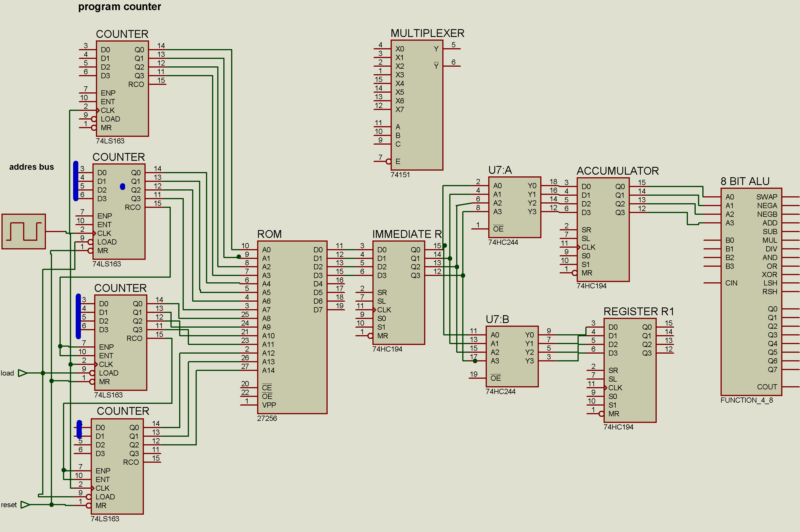
Task: Click the '74HC244' label under U7:A
Action: pyautogui.click(x=503, y=242)
